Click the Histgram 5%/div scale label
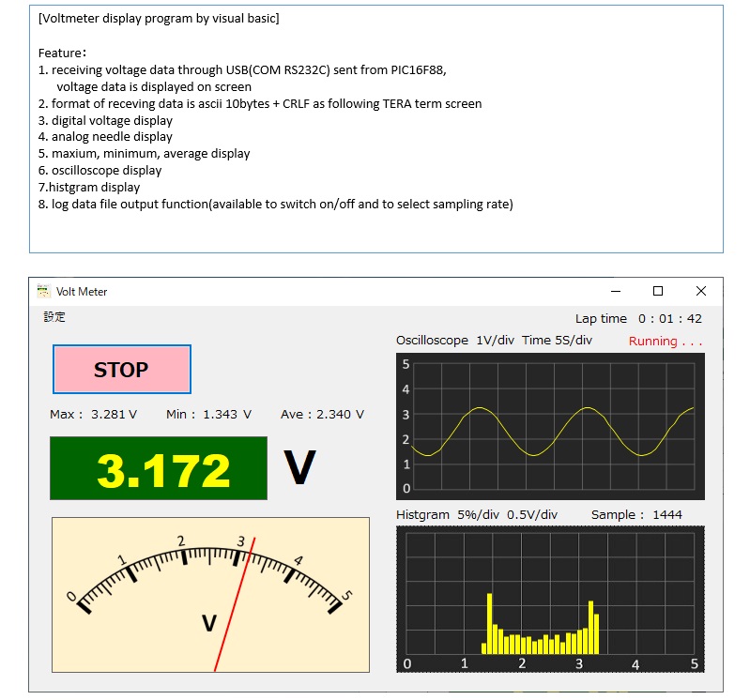The image size is (750, 700). 477,514
